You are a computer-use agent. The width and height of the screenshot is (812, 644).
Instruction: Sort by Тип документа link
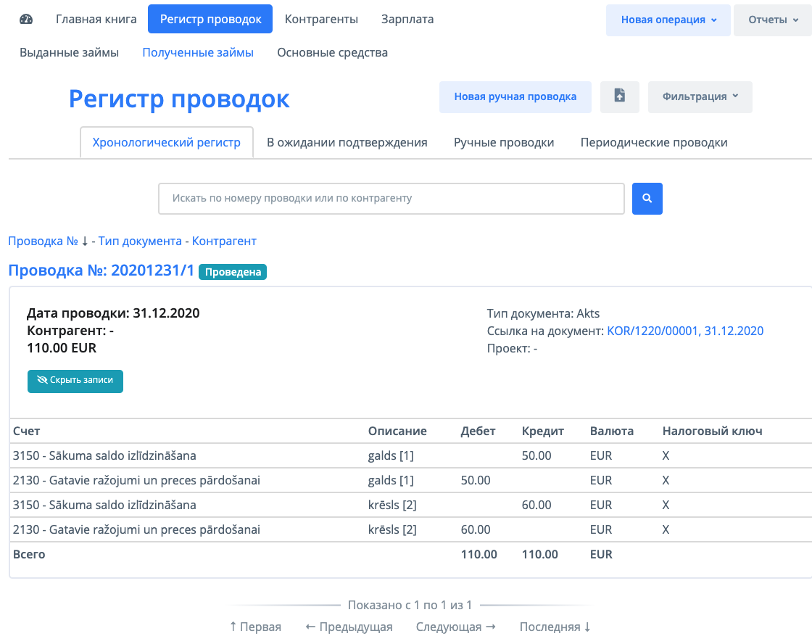click(140, 241)
